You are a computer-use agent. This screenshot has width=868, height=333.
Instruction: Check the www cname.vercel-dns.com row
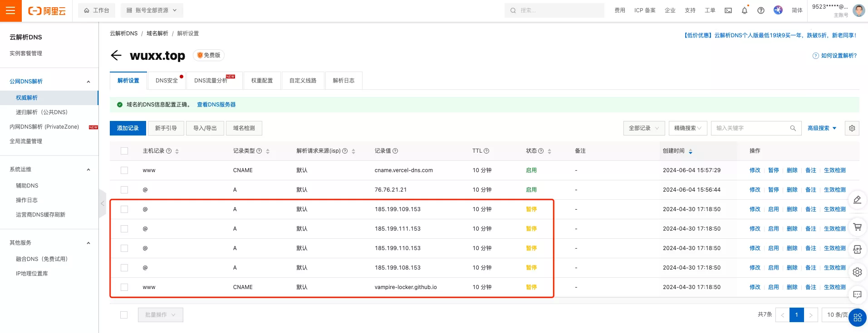point(124,170)
